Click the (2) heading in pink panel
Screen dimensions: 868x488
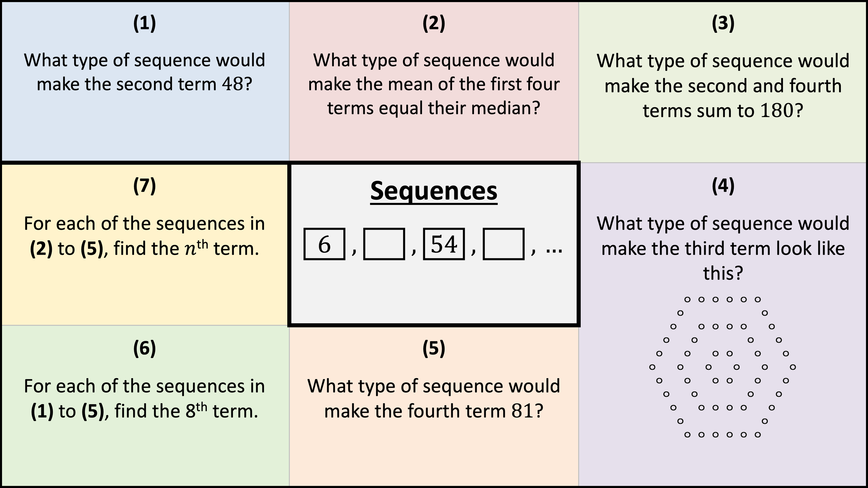tap(434, 24)
